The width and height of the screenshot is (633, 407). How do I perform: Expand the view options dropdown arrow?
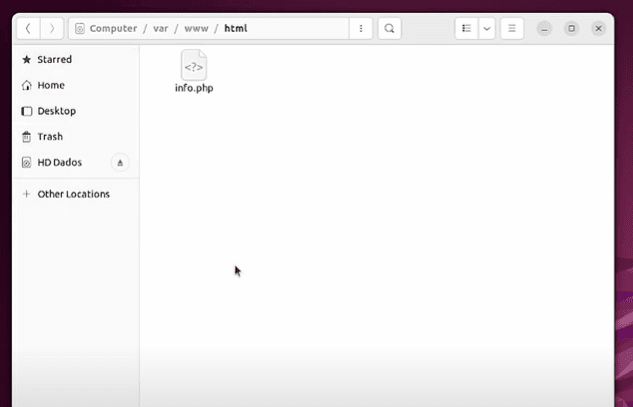pyautogui.click(x=487, y=29)
